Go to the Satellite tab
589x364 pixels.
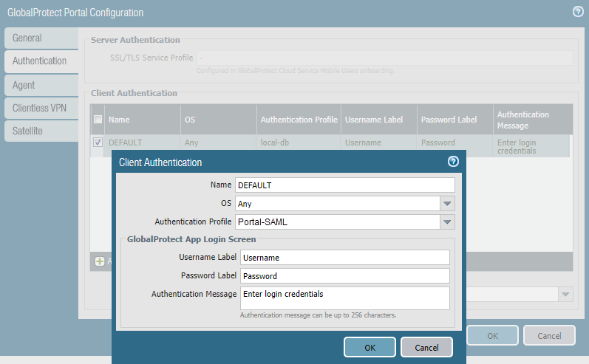tap(41, 131)
